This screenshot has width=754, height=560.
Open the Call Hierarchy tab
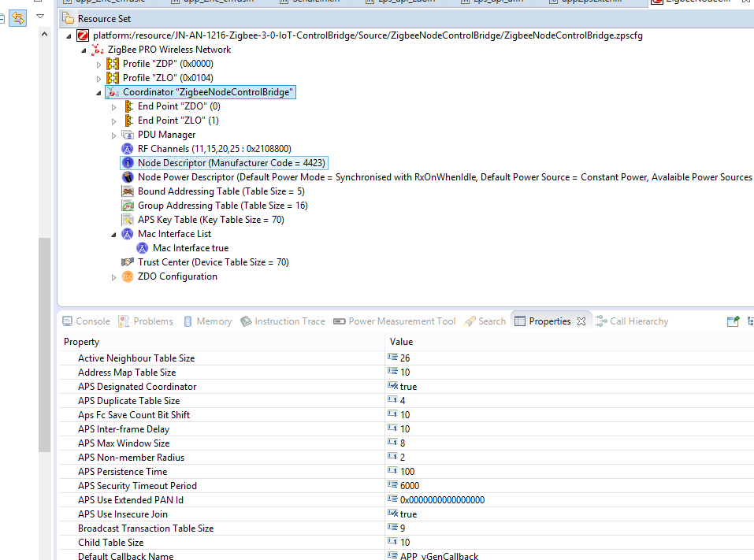pos(632,321)
